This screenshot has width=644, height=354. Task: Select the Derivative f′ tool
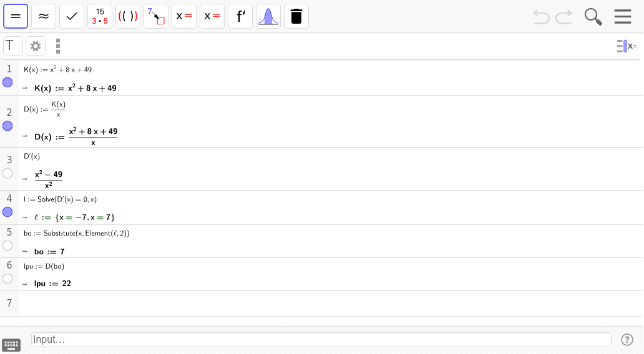pos(240,16)
